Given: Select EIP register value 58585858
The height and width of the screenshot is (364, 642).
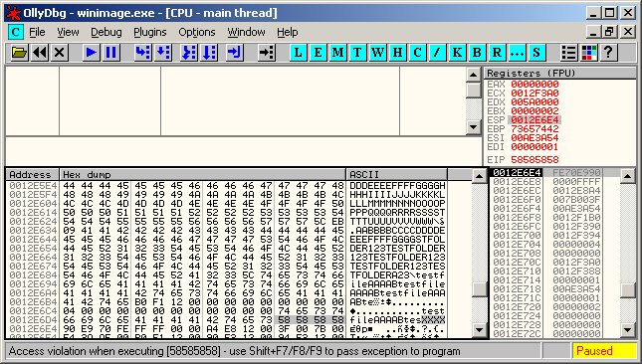Looking at the screenshot, I should point(535,159).
